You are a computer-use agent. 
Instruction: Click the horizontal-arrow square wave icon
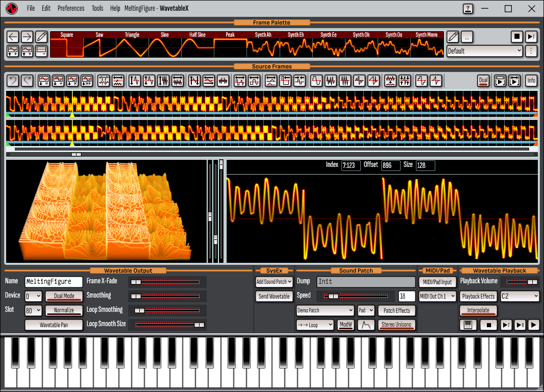(x=240, y=81)
